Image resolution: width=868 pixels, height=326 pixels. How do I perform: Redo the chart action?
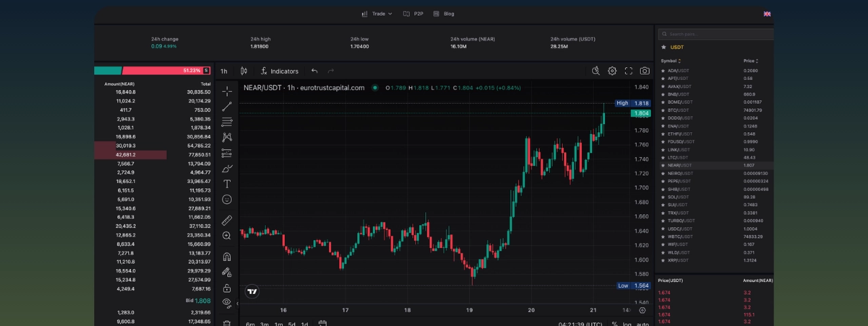coord(331,70)
